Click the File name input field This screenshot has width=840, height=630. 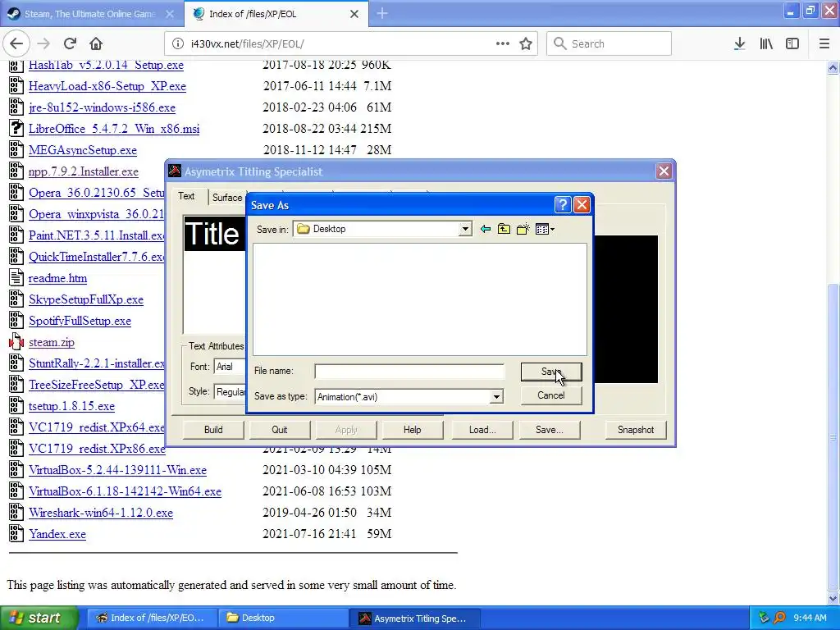click(409, 372)
